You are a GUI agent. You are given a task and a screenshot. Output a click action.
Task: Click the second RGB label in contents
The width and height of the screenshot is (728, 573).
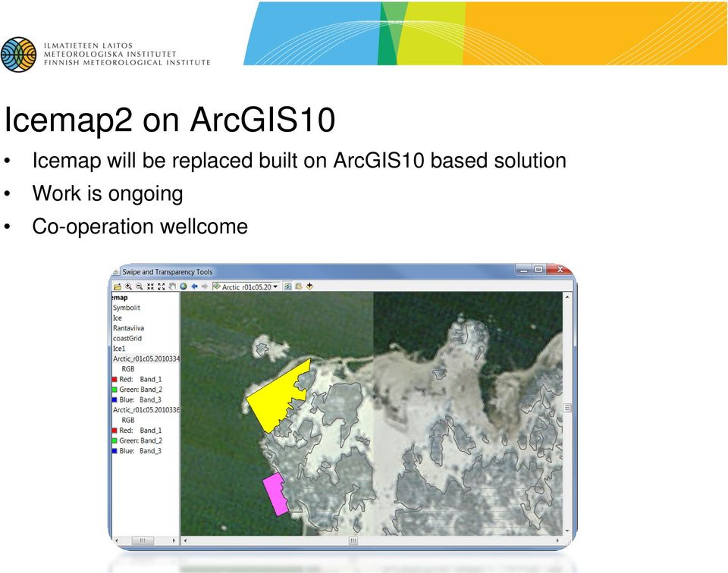pos(127,420)
